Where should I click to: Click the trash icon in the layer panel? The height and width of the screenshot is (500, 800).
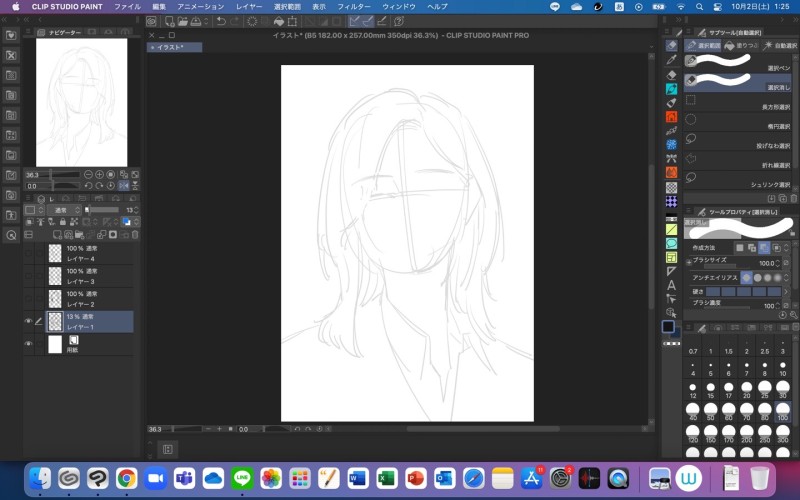click(x=136, y=234)
